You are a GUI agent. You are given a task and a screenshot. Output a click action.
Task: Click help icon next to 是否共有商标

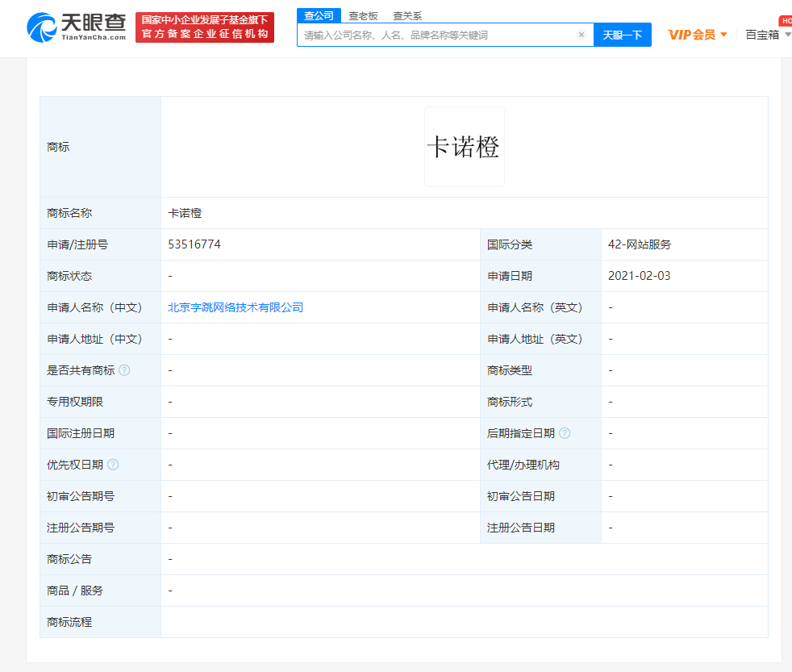(124, 370)
